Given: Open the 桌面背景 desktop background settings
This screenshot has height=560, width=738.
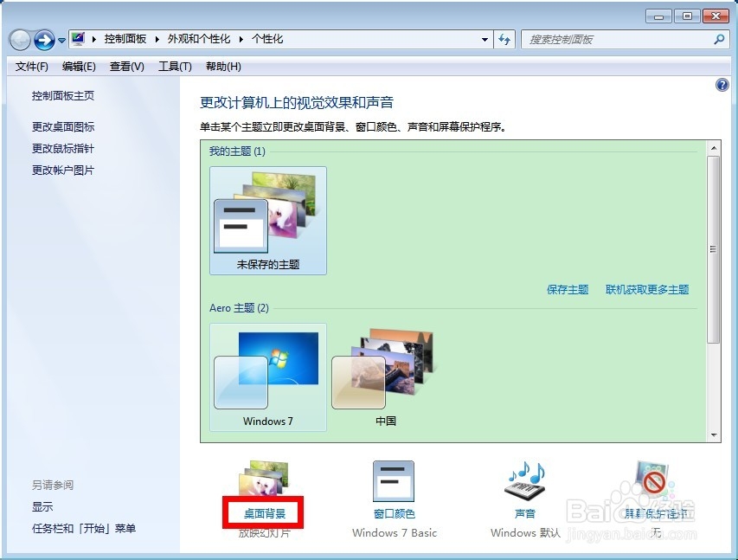Looking at the screenshot, I should point(265,512).
